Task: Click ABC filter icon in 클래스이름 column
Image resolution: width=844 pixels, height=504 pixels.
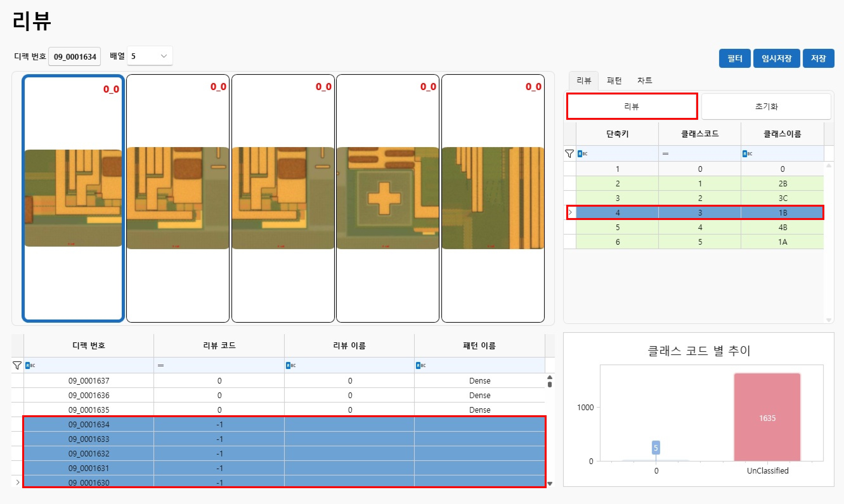Action: click(747, 154)
